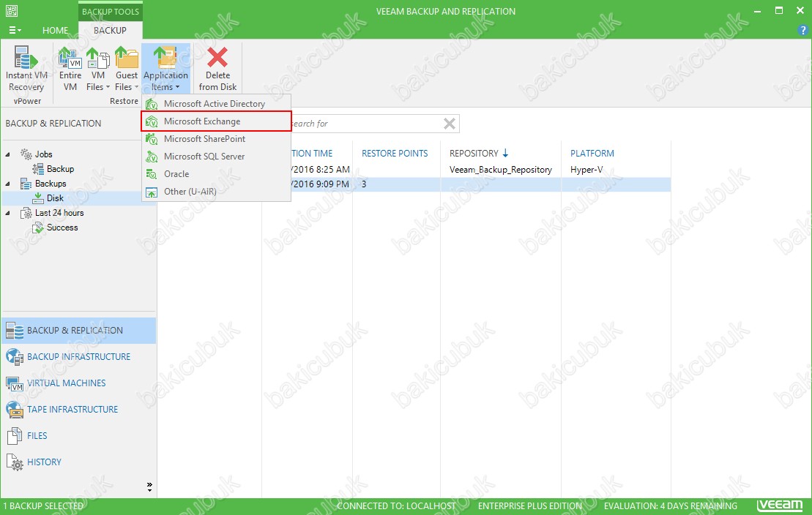Select Last 24 hours tree item

[59, 213]
